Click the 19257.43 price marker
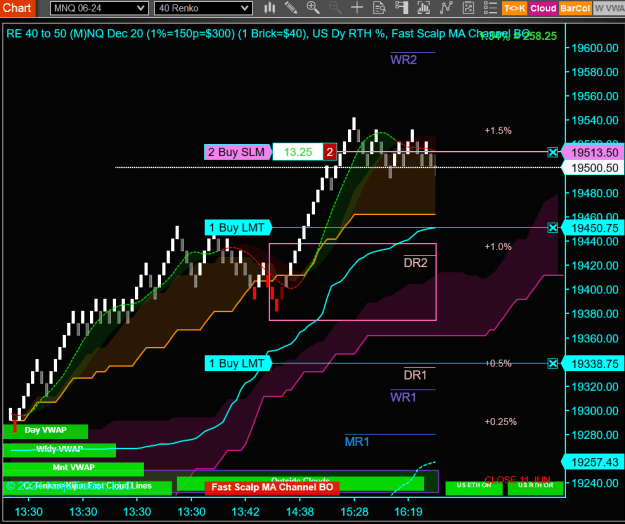 tap(593, 462)
